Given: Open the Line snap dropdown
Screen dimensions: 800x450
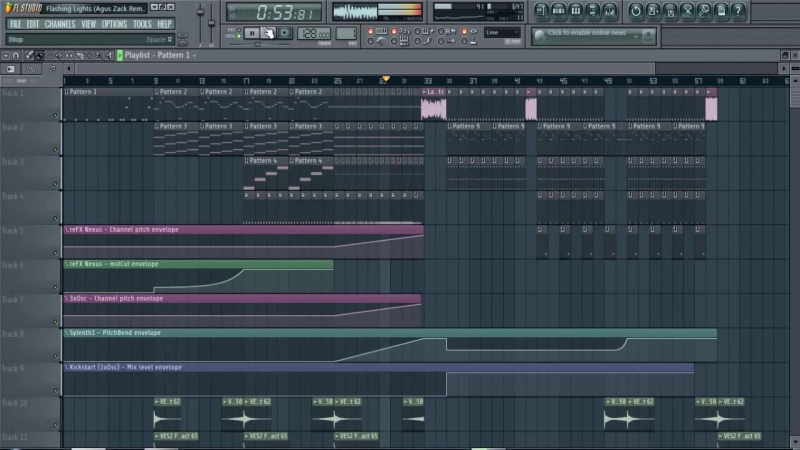Looking at the screenshot, I should 502,32.
